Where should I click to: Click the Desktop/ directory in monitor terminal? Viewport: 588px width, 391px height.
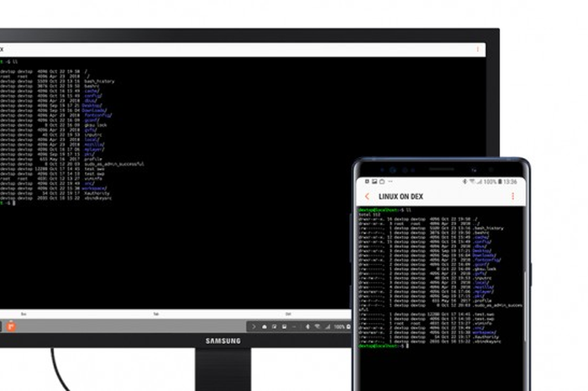tap(92, 105)
